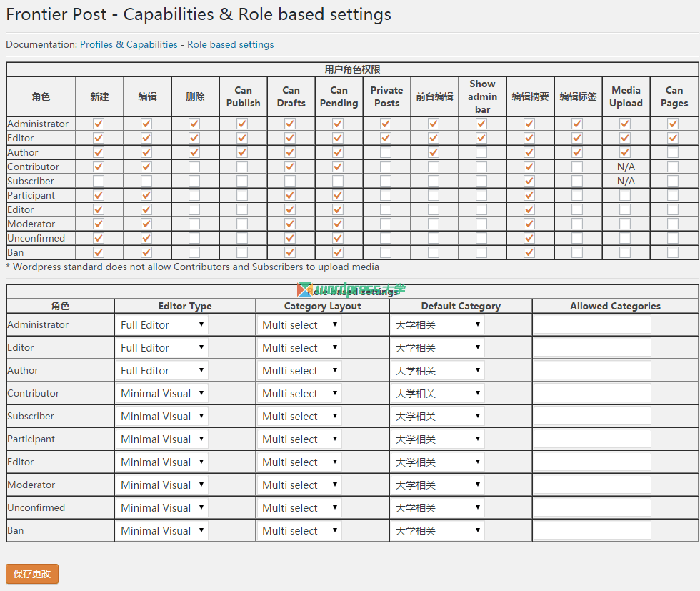Screen dimensions: 700x591
Task: Click the Wordpress standard media upload footnote
Action: pyautogui.click(x=192, y=267)
